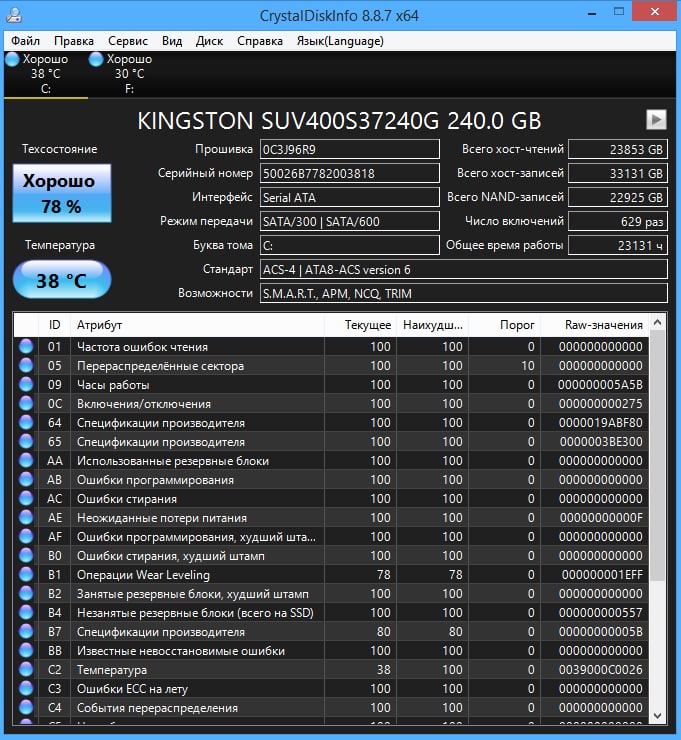Image resolution: width=681 pixels, height=740 pixels.
Task: Click the scrollbar up arrow in attribute list
Action: click(657, 323)
